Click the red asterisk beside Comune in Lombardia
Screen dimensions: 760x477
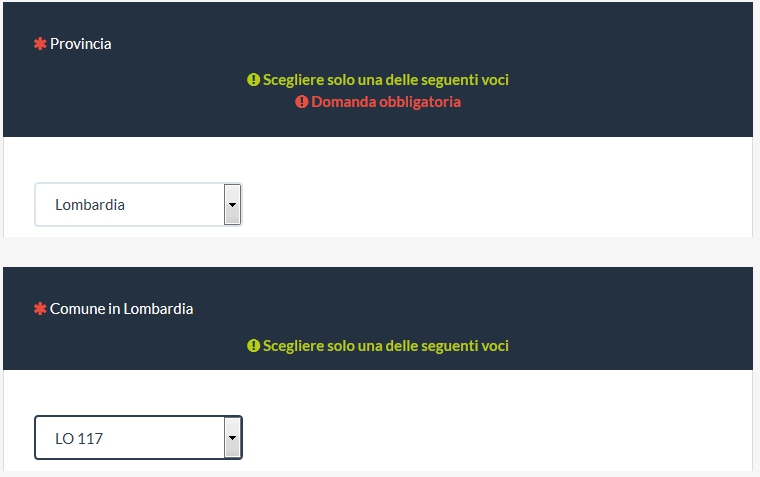tap(40, 309)
